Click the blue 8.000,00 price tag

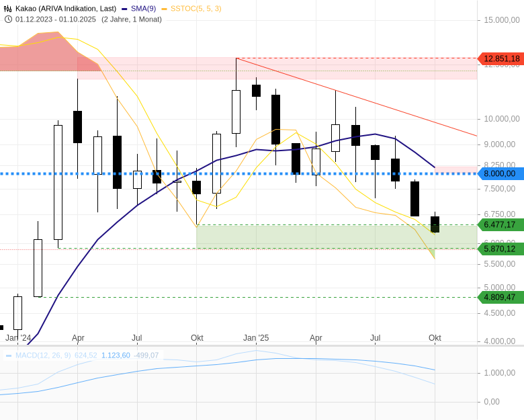501,173
